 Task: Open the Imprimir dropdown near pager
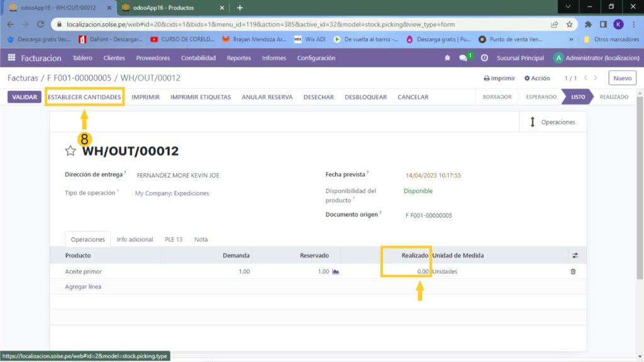499,79
